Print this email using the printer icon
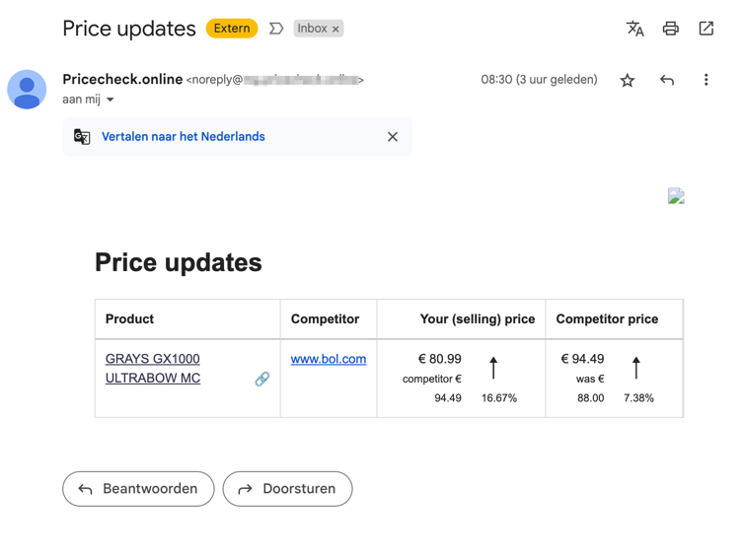 point(670,29)
